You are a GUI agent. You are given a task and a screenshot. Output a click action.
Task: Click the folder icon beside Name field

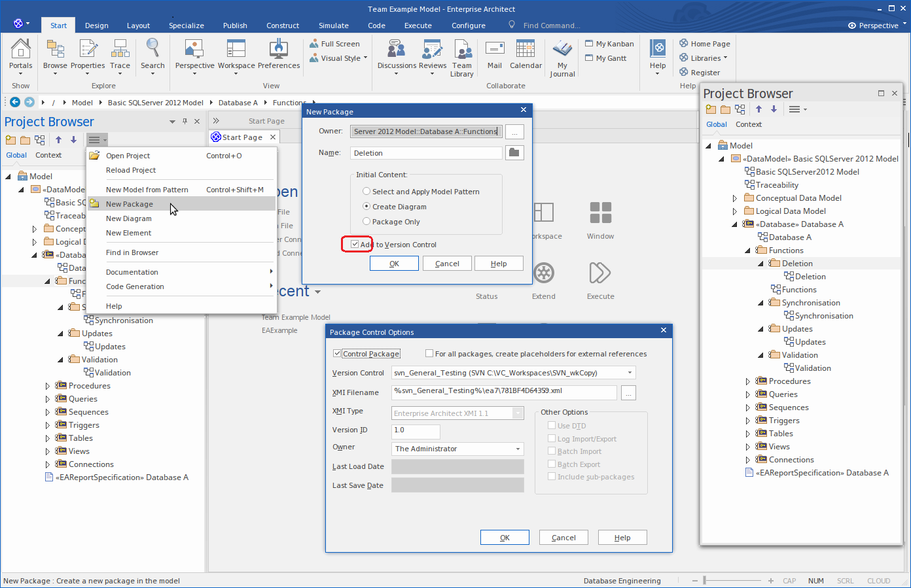(514, 152)
